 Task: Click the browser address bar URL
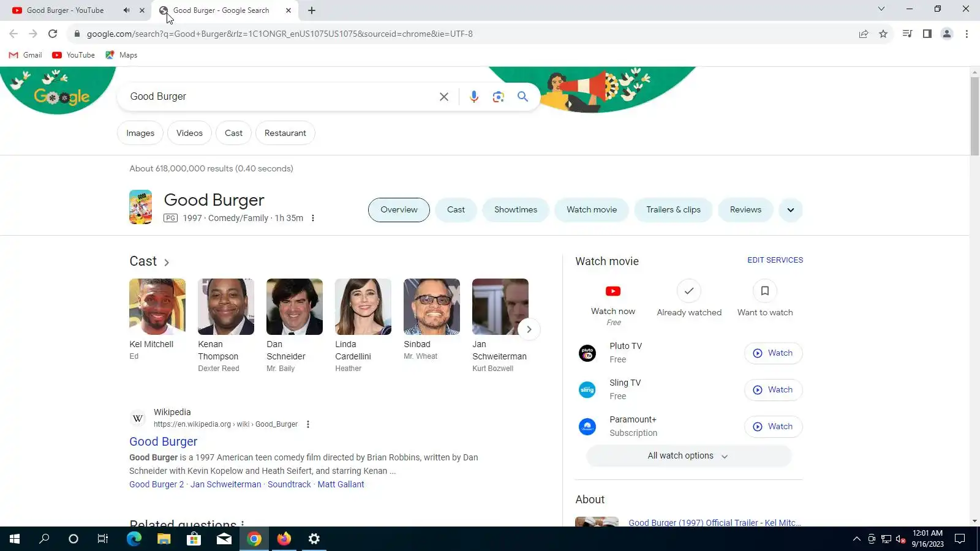click(x=280, y=34)
